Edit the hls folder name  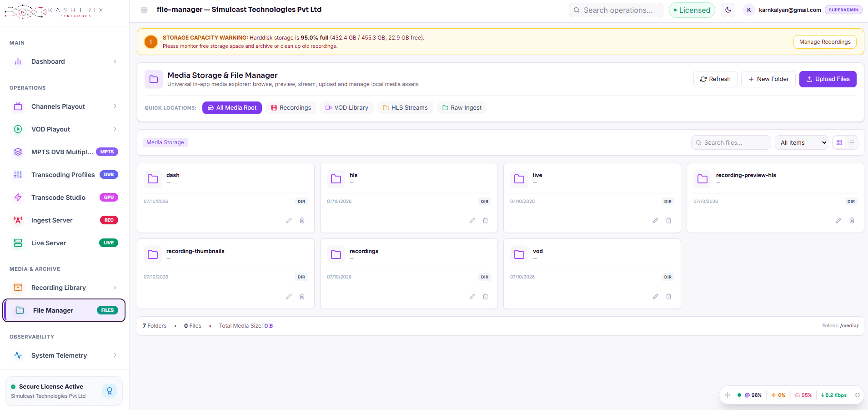click(x=472, y=221)
